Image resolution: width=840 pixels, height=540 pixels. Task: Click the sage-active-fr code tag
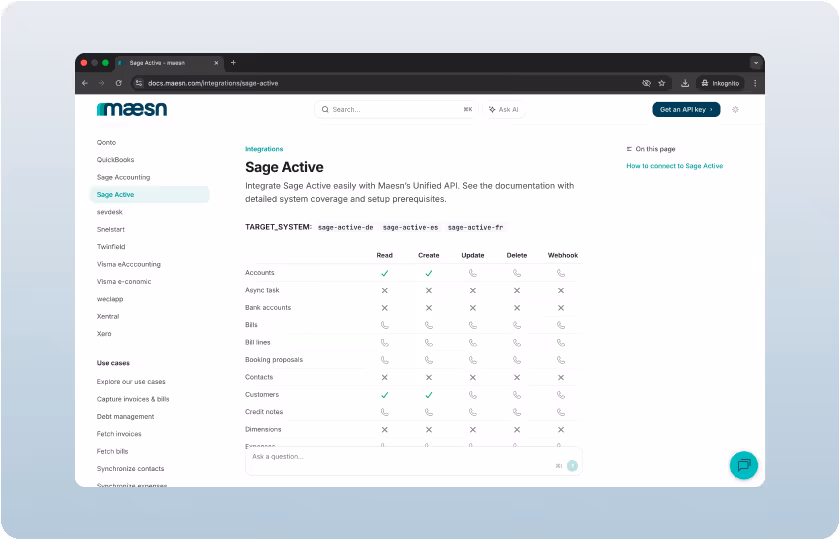tap(476, 228)
